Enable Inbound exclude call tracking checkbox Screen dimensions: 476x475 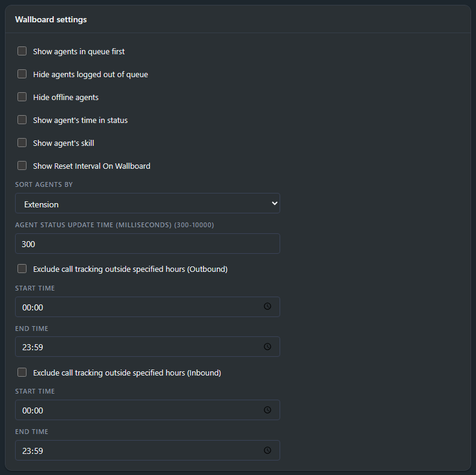click(22, 373)
